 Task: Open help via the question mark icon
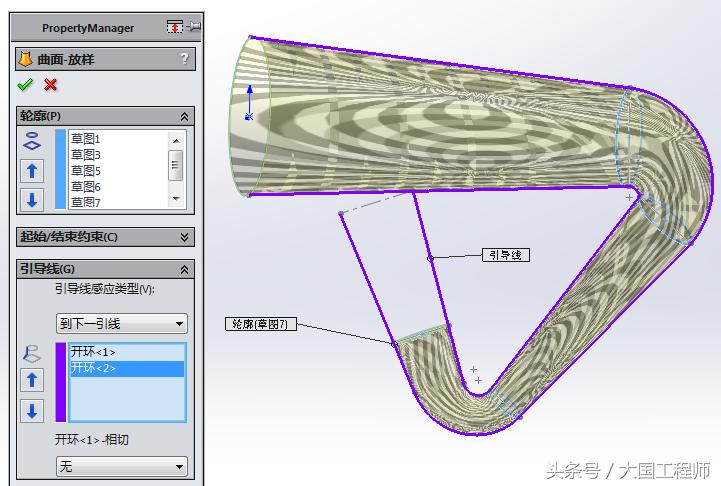click(x=184, y=59)
